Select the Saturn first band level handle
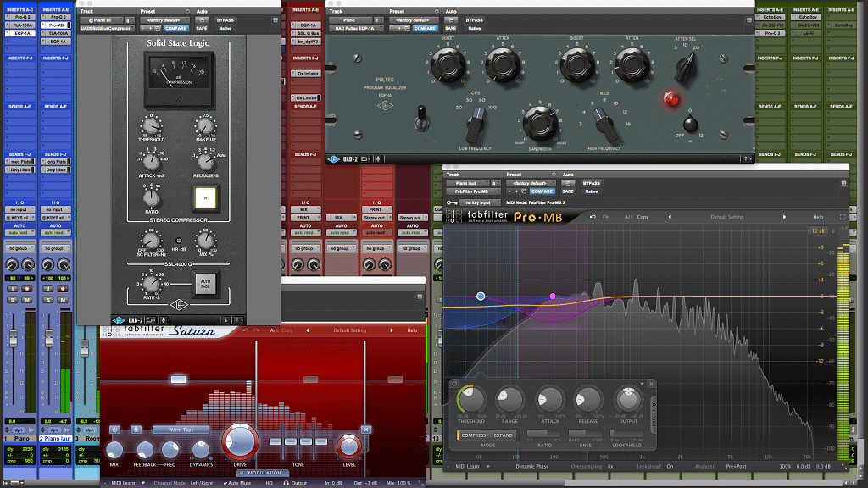Screen dimensions: 868x488 tap(178, 379)
